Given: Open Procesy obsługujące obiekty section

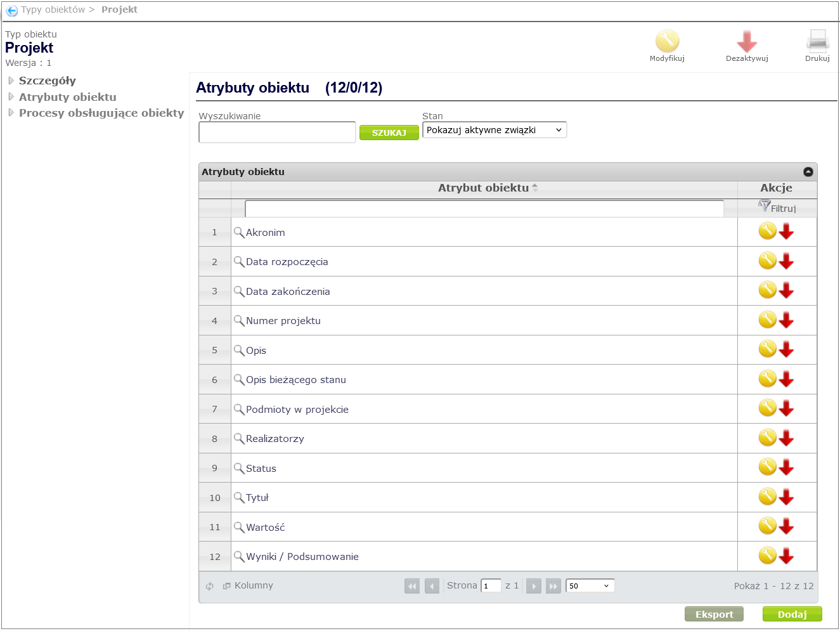Looking at the screenshot, I should [101, 113].
